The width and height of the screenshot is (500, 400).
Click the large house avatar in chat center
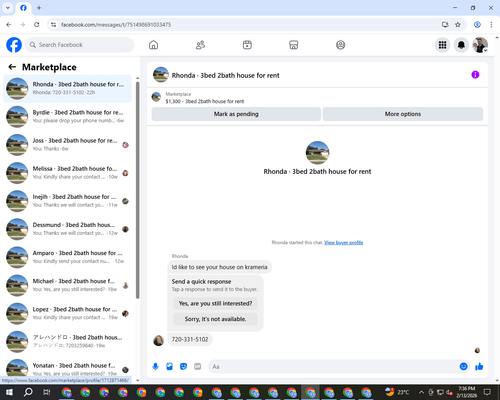click(317, 153)
